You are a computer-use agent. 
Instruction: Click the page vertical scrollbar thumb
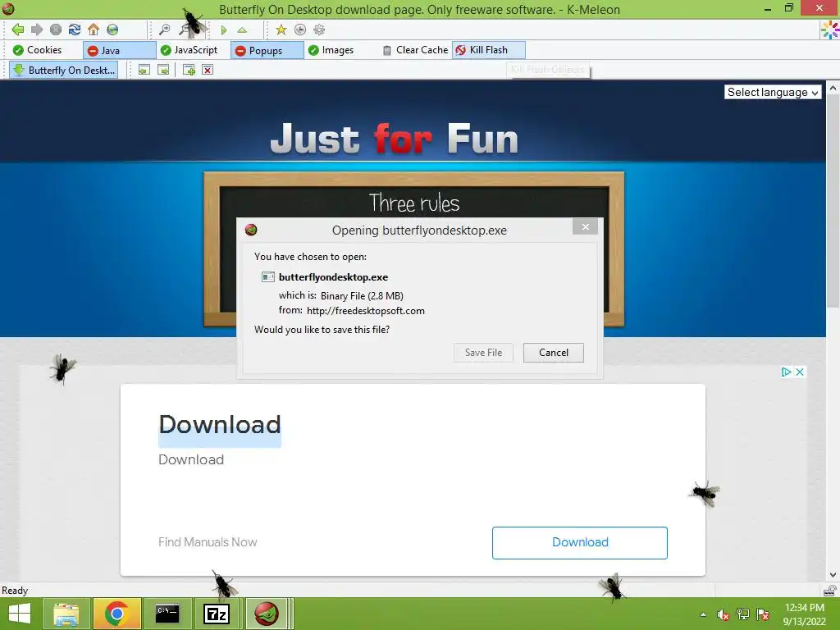tap(833, 201)
